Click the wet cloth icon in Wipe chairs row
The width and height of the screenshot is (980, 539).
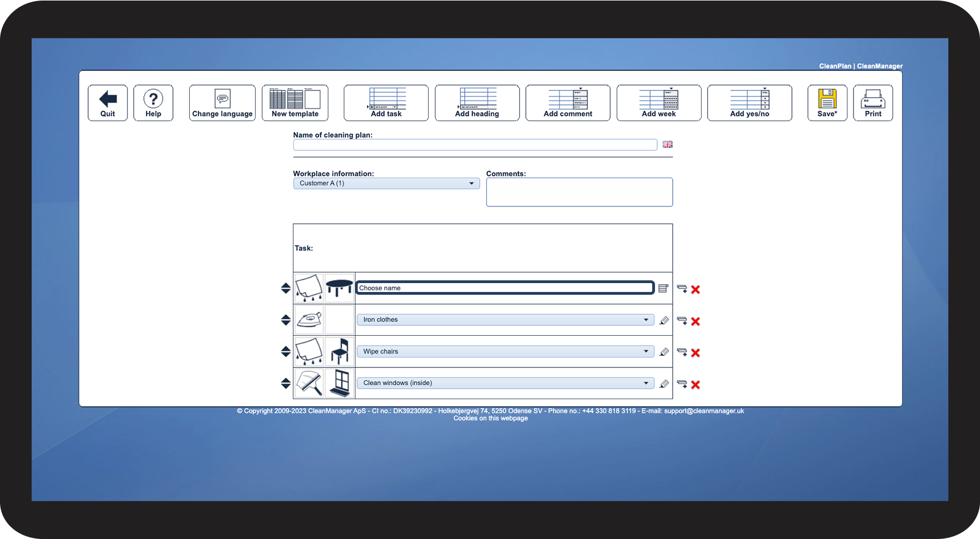coord(309,351)
